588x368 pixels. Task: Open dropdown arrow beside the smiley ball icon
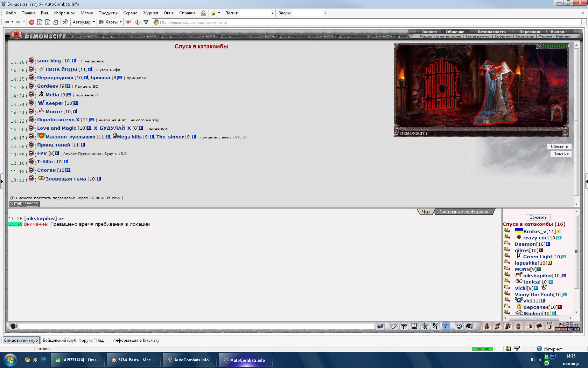pos(219,13)
